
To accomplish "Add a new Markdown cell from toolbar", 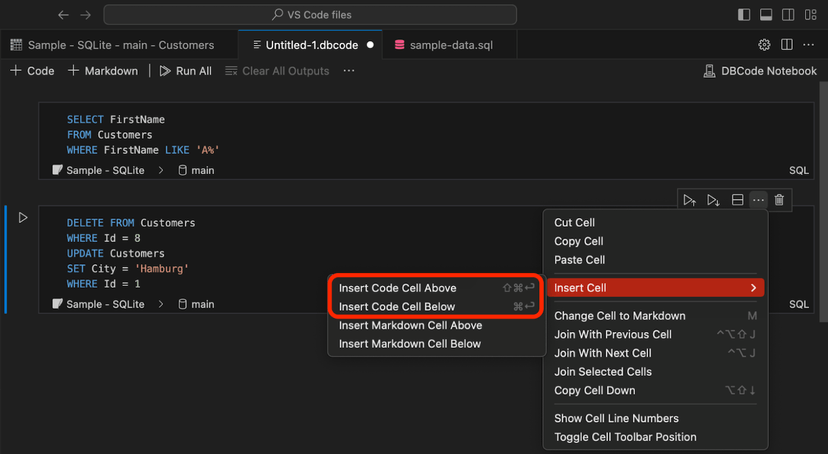I will tap(103, 71).
